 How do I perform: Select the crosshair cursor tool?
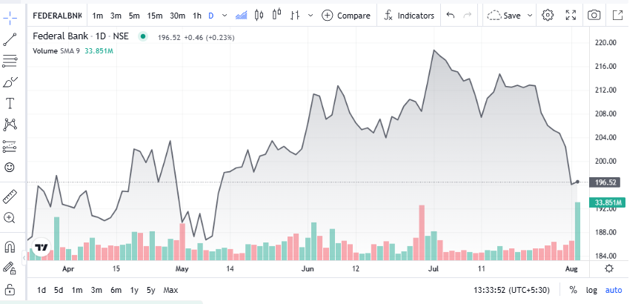10,16
